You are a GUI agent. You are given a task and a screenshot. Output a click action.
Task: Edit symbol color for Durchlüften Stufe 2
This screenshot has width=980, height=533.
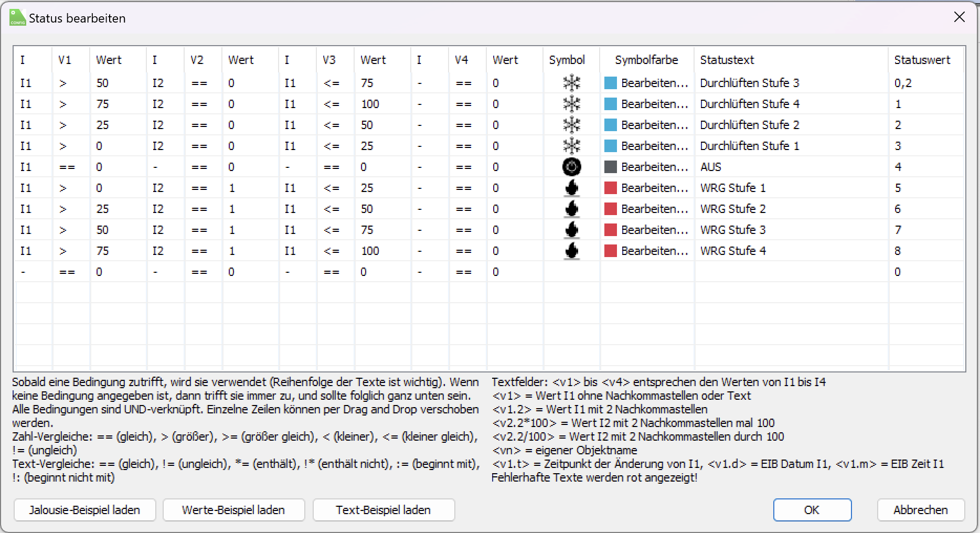click(646, 125)
